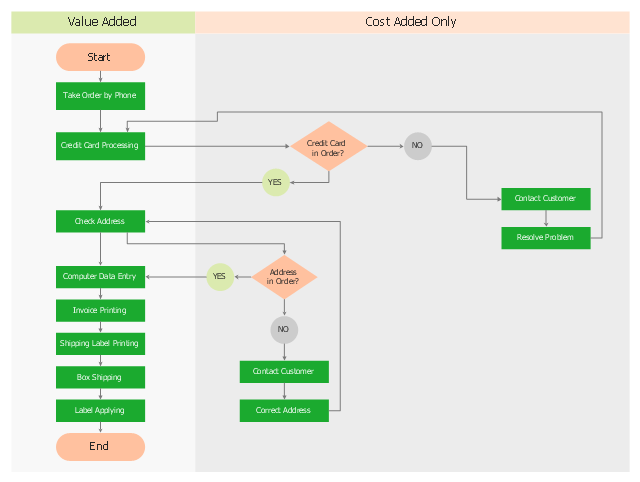
Task: Click the YES circle below Credit Card diamond
Action: (x=275, y=182)
